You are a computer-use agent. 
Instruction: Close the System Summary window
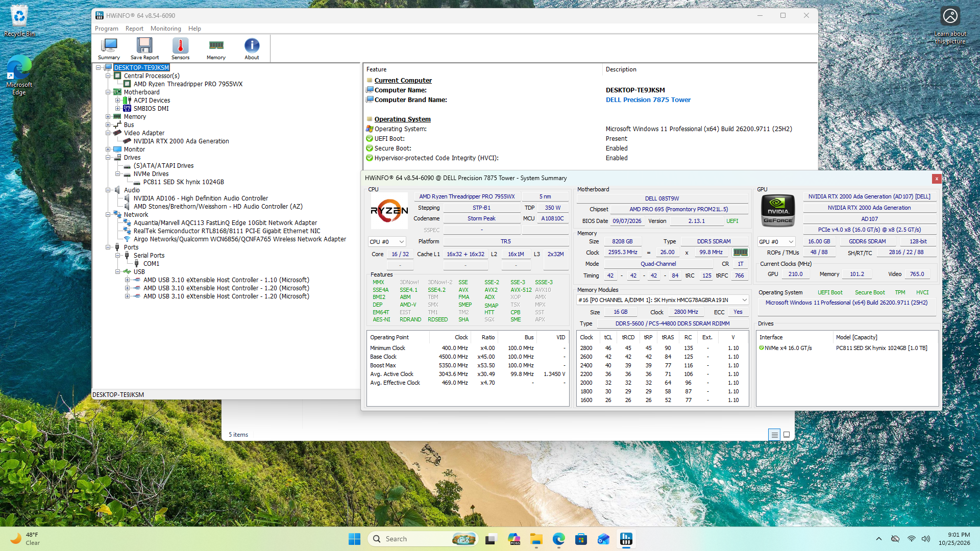[936, 179]
